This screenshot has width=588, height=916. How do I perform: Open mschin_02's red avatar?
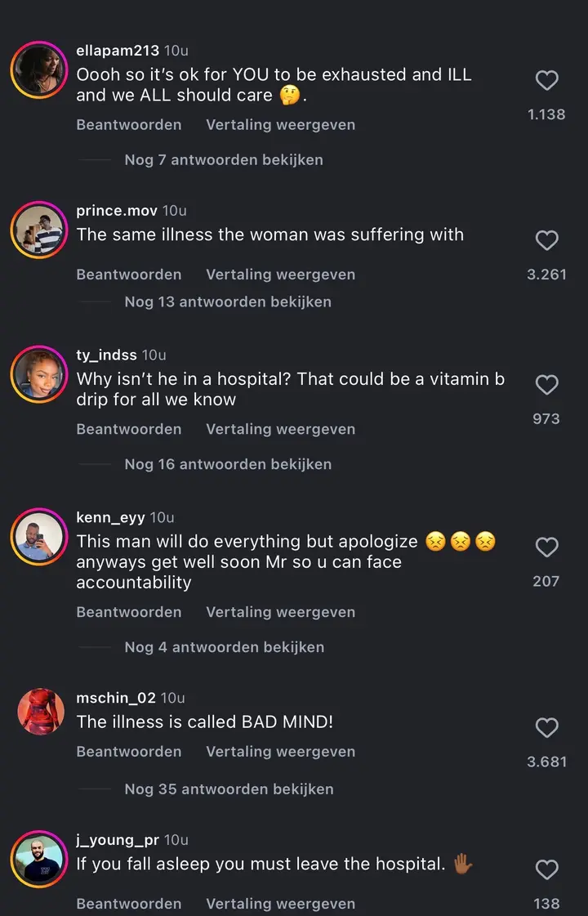[40, 712]
